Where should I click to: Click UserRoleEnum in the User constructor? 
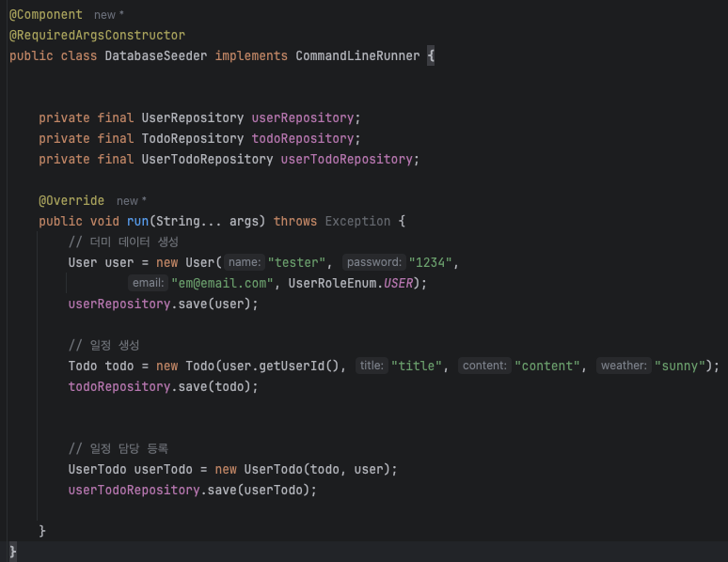tap(332, 283)
